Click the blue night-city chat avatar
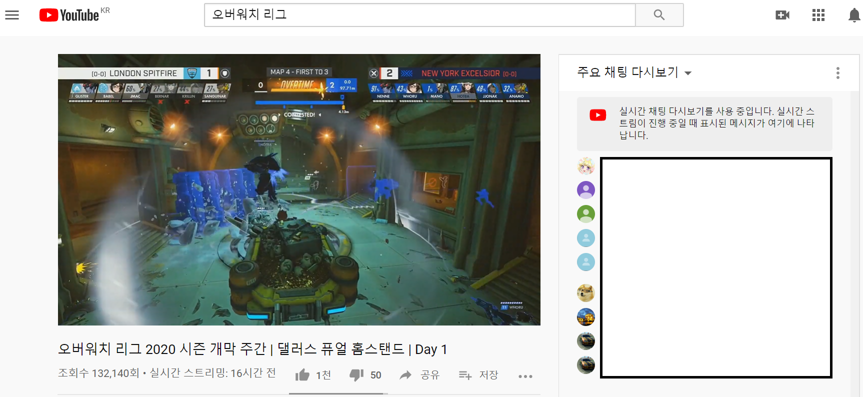This screenshot has width=868, height=397. [586, 317]
